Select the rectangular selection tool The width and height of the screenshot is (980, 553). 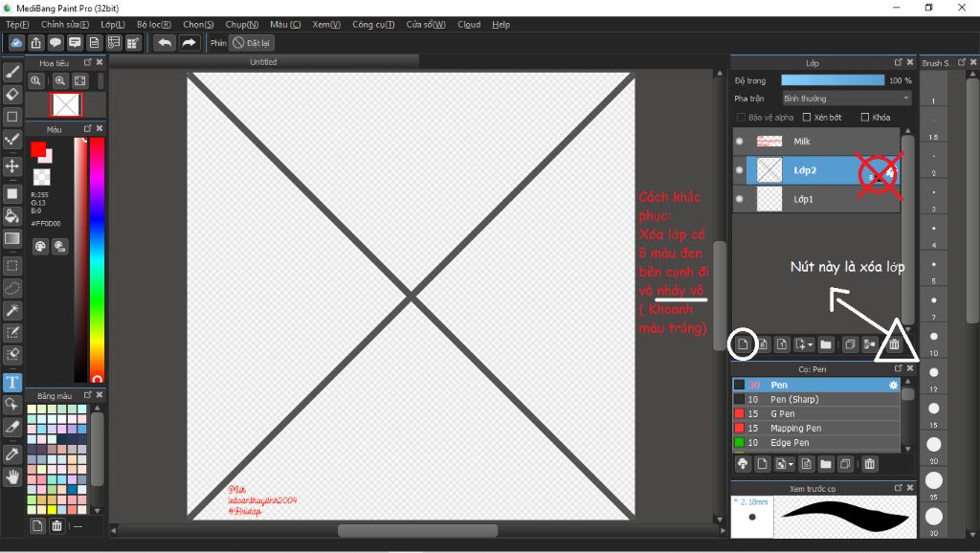[x=11, y=266]
